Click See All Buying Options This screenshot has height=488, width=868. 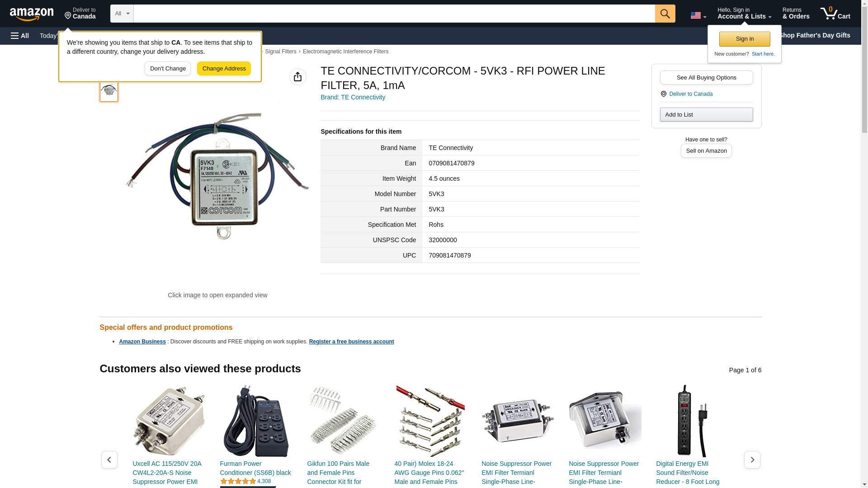click(706, 77)
